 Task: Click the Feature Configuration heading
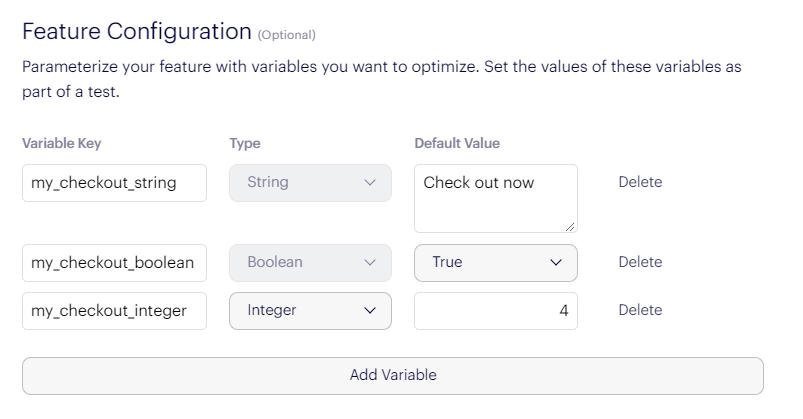[x=136, y=31]
